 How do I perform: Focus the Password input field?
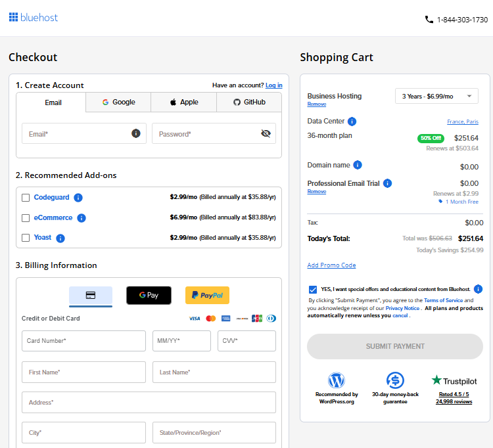tap(214, 133)
